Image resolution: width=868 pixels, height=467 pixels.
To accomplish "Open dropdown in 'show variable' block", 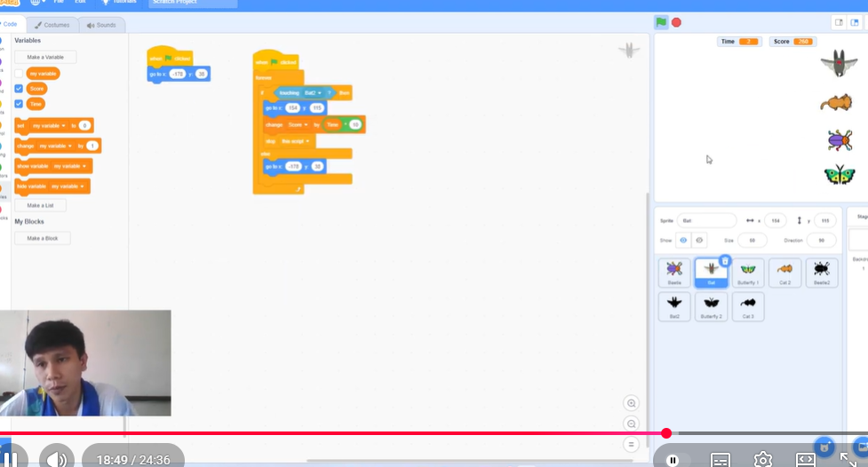I will tap(70, 166).
